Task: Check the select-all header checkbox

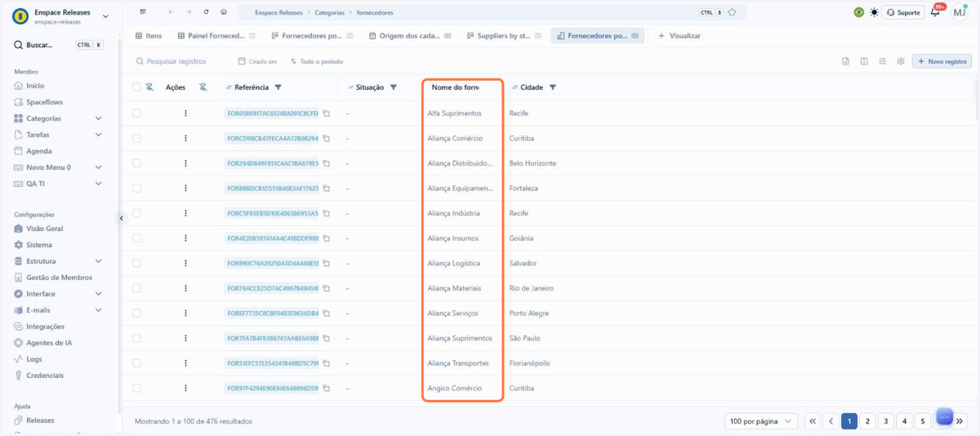Action: click(x=136, y=87)
